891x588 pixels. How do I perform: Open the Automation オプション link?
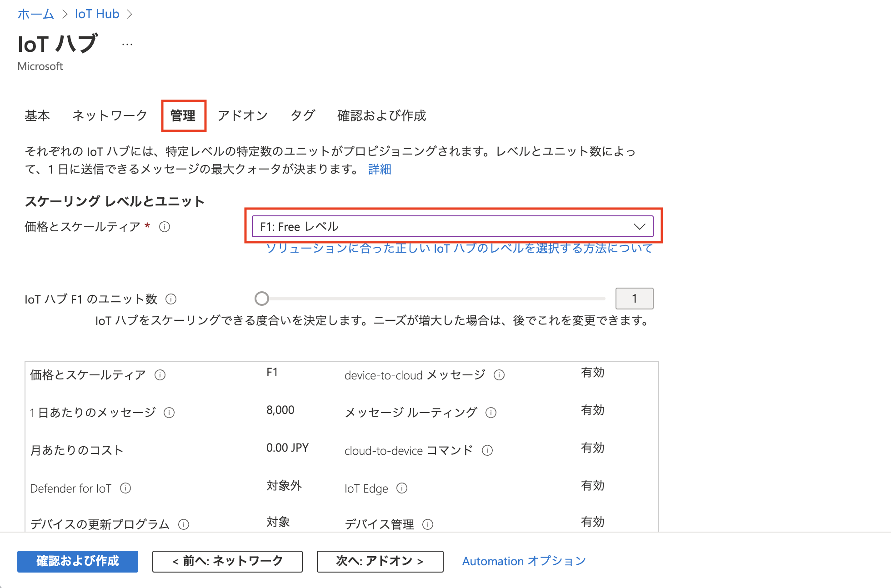click(x=524, y=561)
